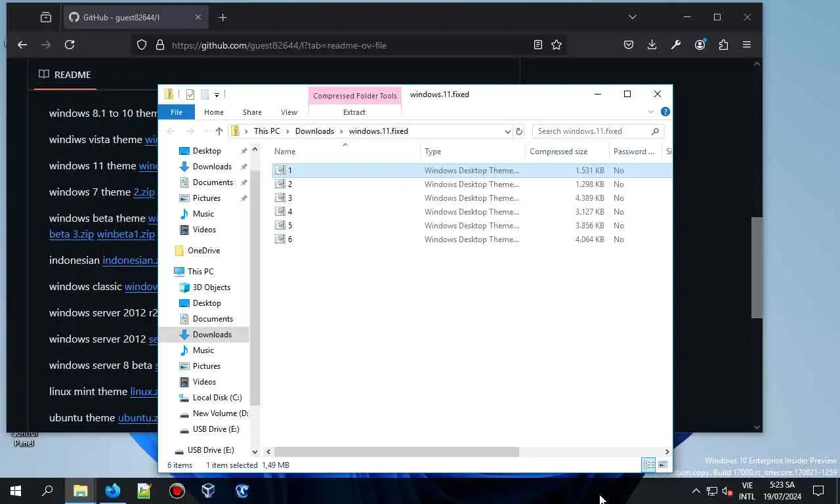The height and width of the screenshot is (504, 840).
Task: Sort by Name column header
Action: tap(345, 152)
